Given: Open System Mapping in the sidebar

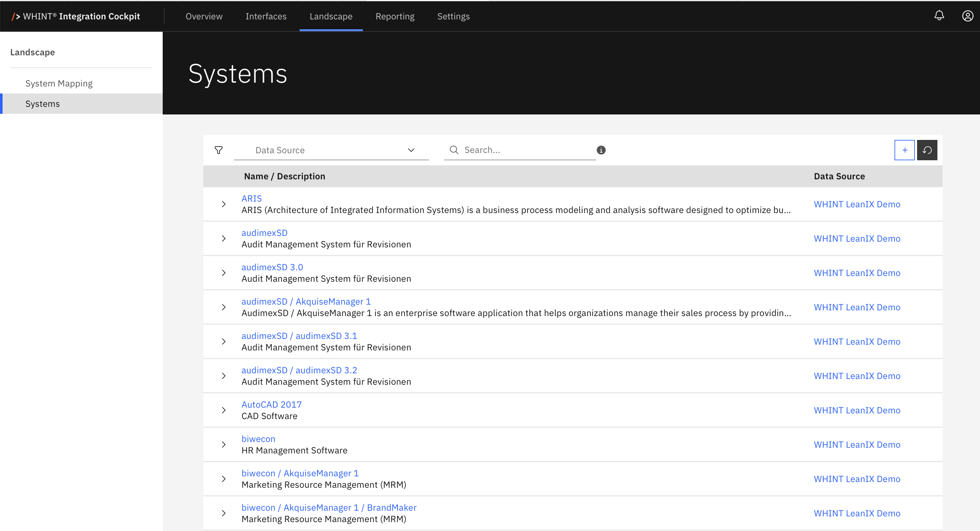Looking at the screenshot, I should pos(59,83).
